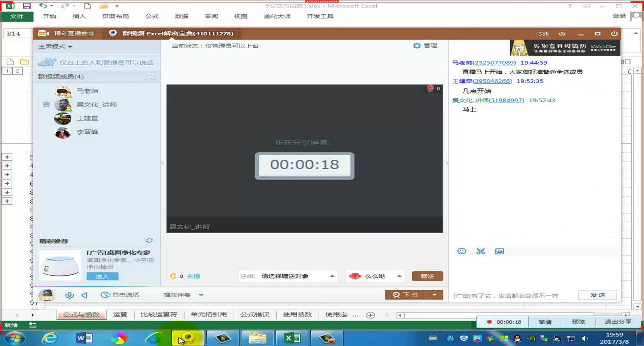Viewport: 644px width, 346px height.
Task: Open the 么么哒 gift type dropdown
Action: coord(375,276)
